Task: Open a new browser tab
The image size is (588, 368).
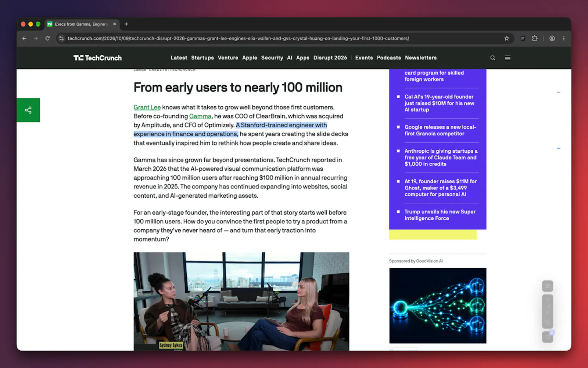Action: tap(126, 24)
